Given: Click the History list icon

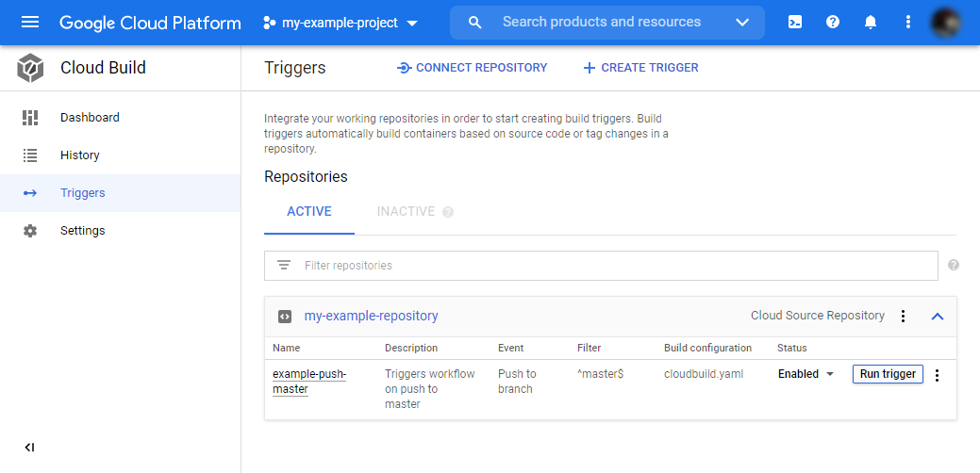Looking at the screenshot, I should [30, 155].
